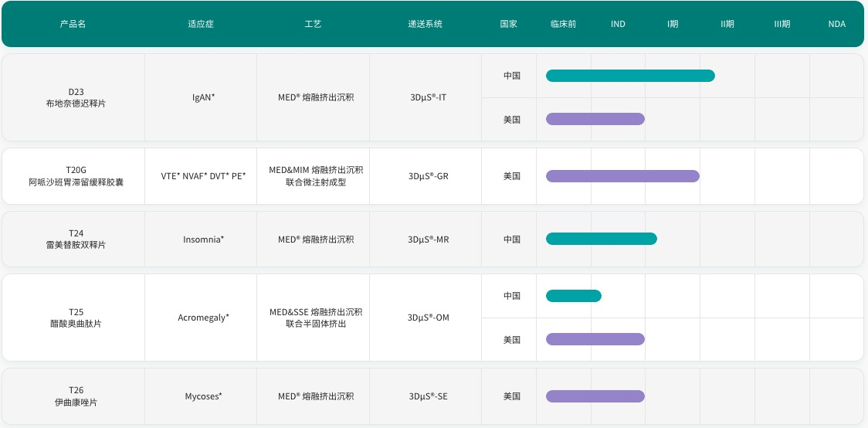868x428 pixels.
Task: Click the D23 中国 teal progress bar
Action: click(630, 76)
